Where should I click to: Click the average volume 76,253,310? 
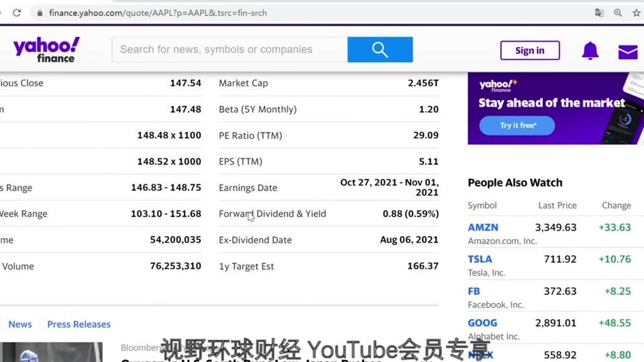click(x=175, y=266)
